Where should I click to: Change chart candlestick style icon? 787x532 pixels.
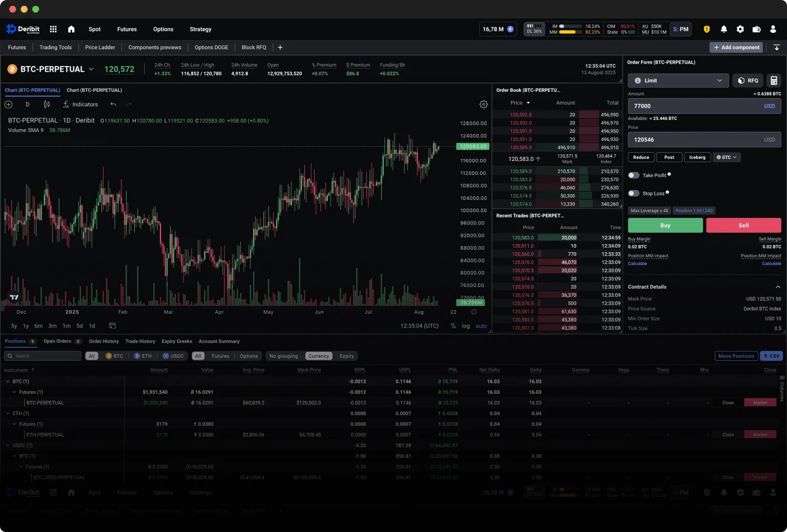[47, 105]
